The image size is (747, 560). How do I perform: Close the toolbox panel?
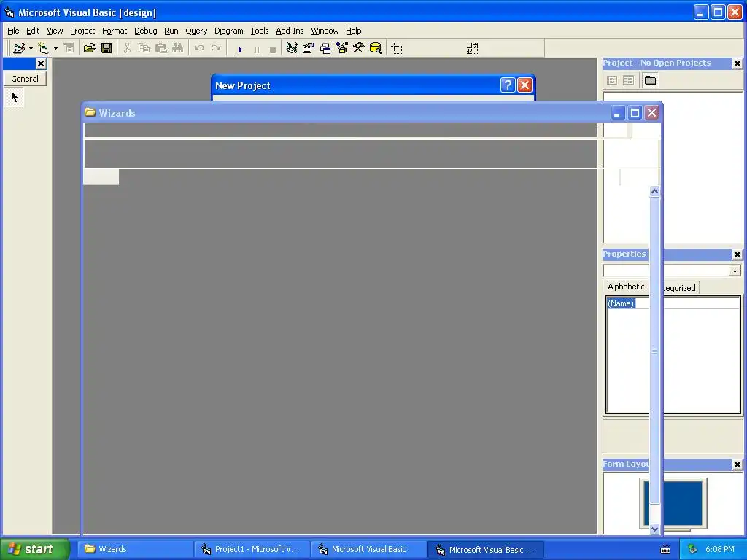coord(41,63)
